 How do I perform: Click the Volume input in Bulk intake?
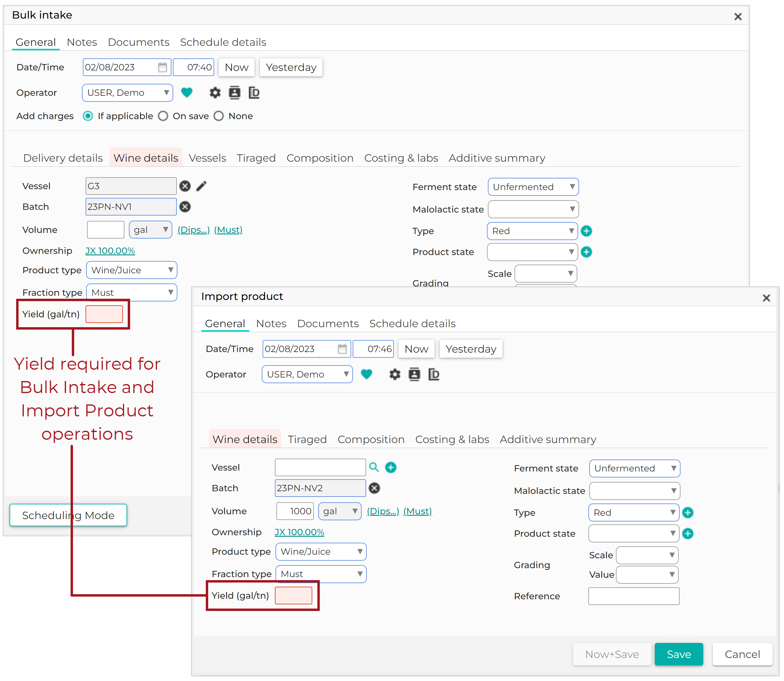(106, 230)
